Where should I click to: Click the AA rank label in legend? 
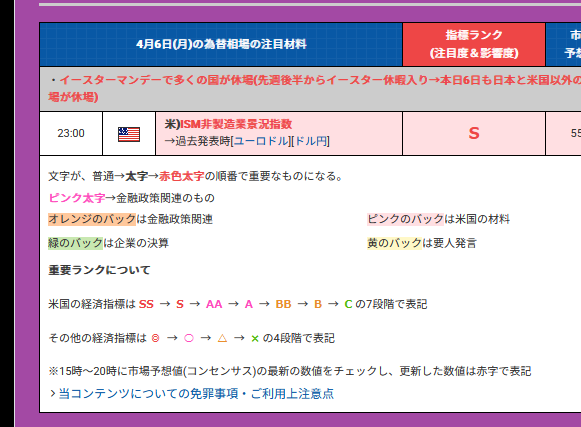pyautogui.click(x=214, y=304)
